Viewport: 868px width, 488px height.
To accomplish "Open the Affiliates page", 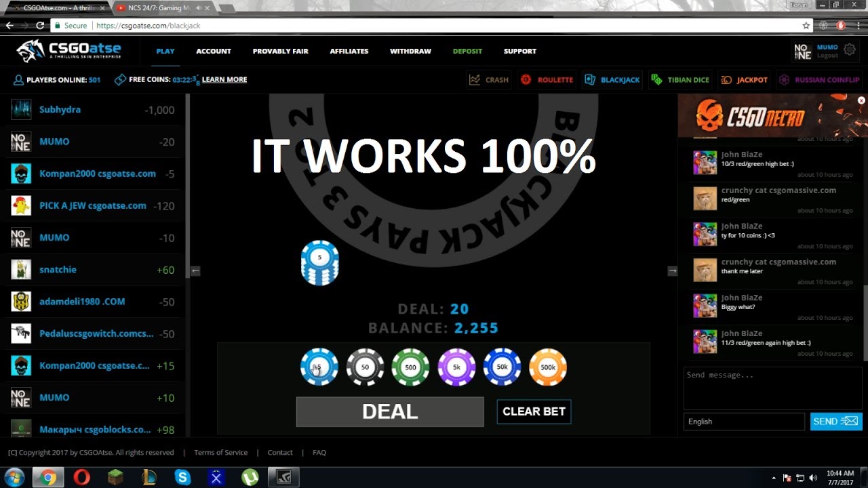I will click(x=349, y=51).
